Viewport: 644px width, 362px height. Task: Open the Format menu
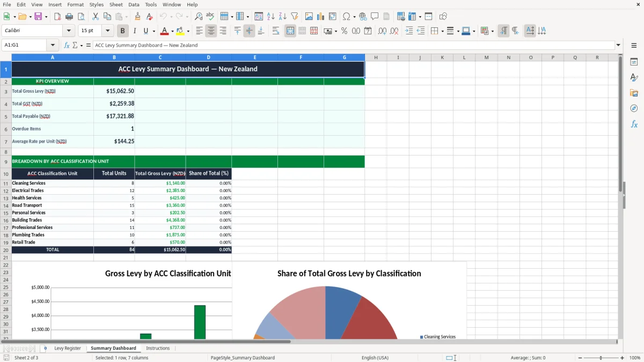[75, 4]
